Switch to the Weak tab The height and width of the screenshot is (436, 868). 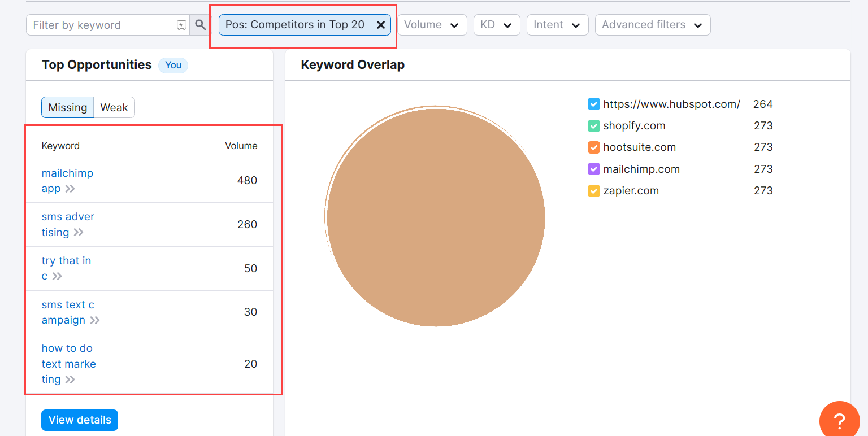coord(114,107)
